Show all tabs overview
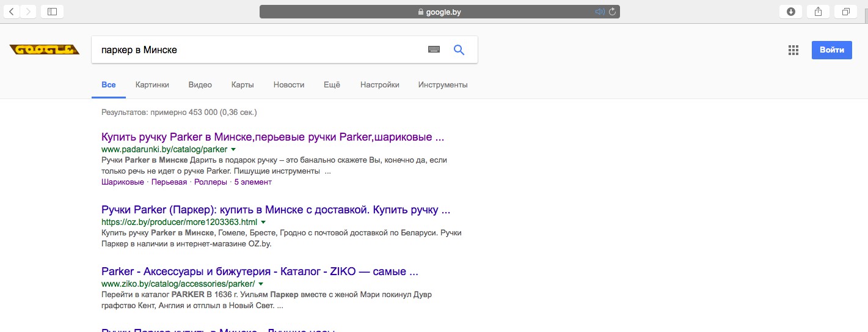The image size is (868, 332). coord(846,12)
